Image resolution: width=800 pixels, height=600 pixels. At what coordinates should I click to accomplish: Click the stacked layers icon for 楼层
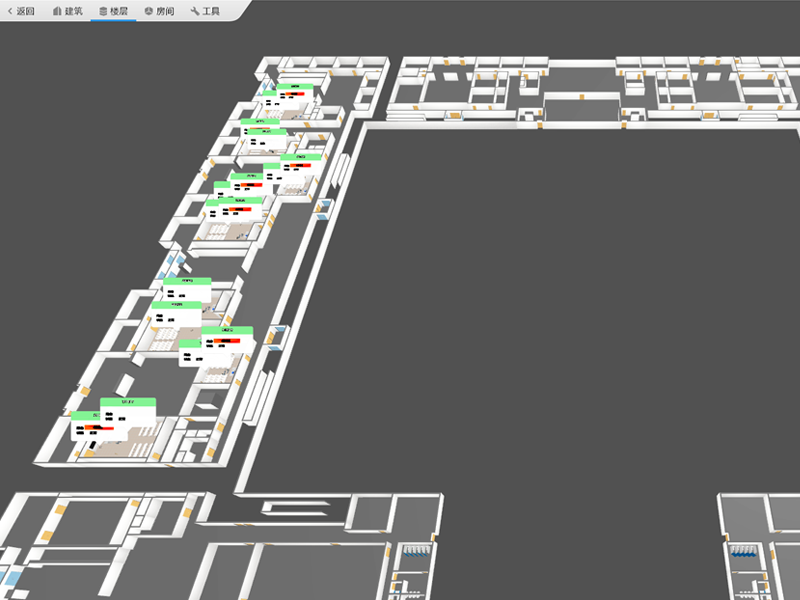point(103,11)
